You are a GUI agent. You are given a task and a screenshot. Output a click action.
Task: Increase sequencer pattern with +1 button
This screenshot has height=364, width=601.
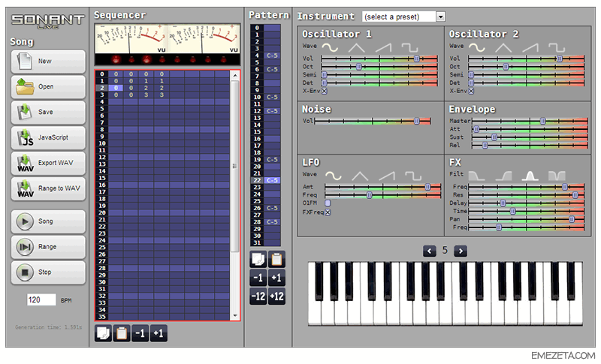159,333
